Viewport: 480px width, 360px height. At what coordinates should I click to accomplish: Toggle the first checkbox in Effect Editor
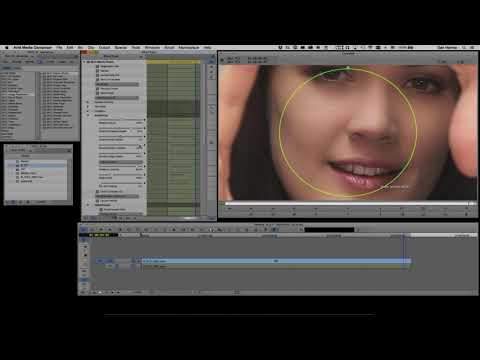click(98, 66)
